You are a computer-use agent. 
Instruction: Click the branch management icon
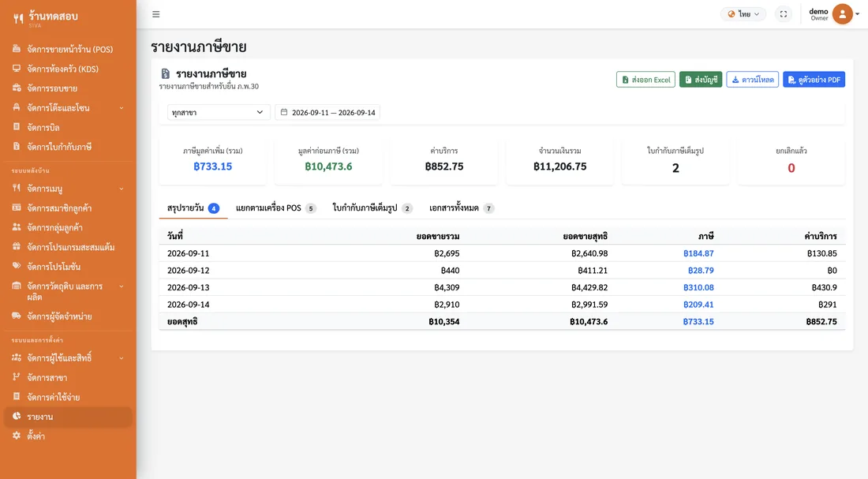(x=17, y=377)
